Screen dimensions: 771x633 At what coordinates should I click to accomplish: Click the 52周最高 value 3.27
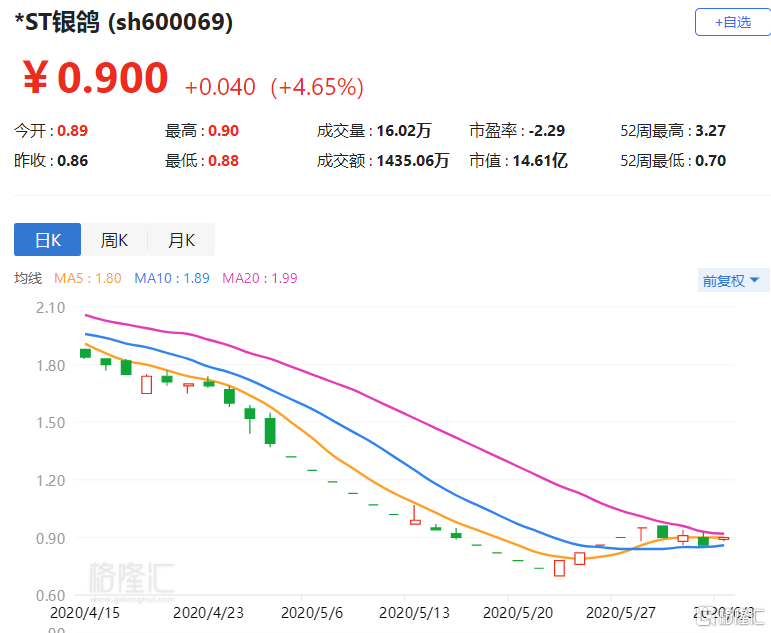(x=710, y=131)
